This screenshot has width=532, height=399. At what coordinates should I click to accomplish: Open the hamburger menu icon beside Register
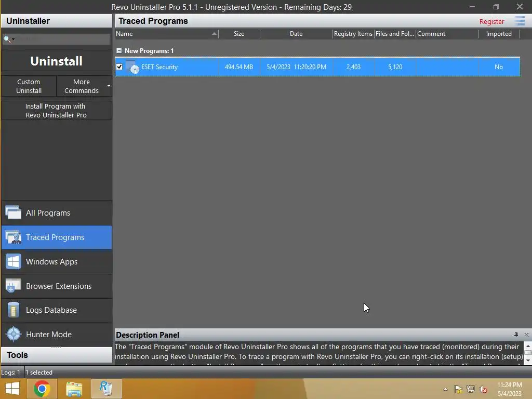click(x=520, y=21)
